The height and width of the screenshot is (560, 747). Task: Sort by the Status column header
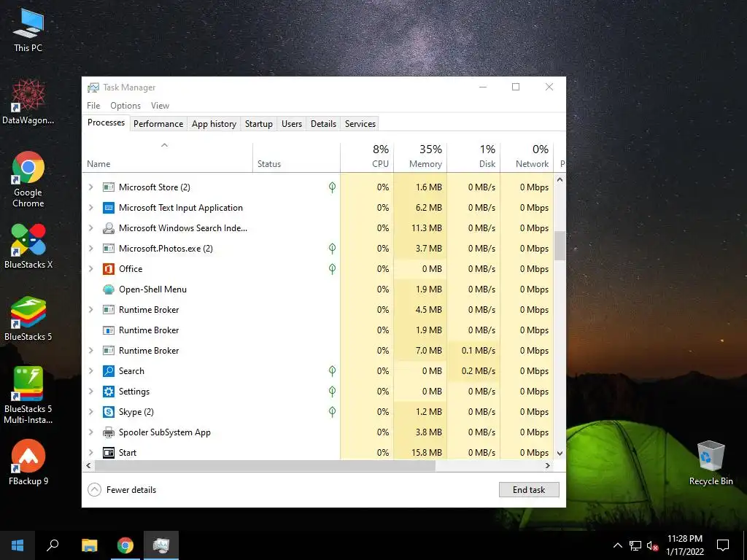click(x=296, y=157)
